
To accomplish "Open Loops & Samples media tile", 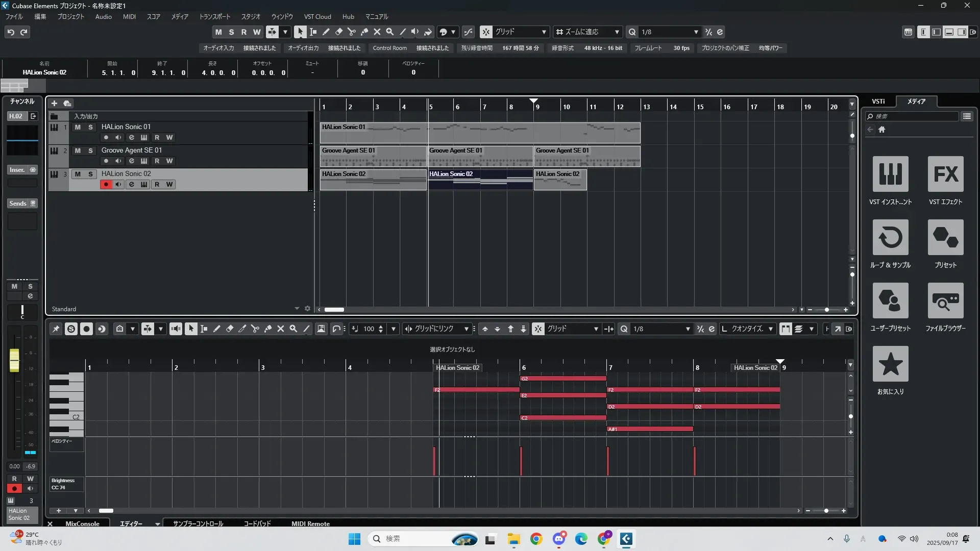I will point(890,237).
